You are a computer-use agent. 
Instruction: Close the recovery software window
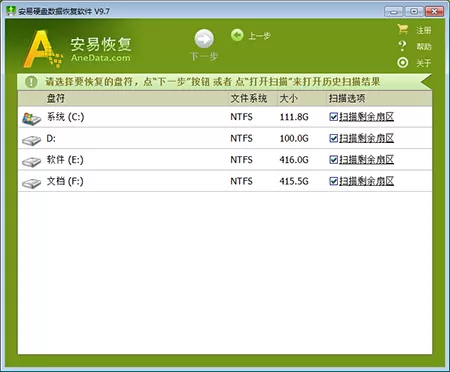(x=434, y=11)
